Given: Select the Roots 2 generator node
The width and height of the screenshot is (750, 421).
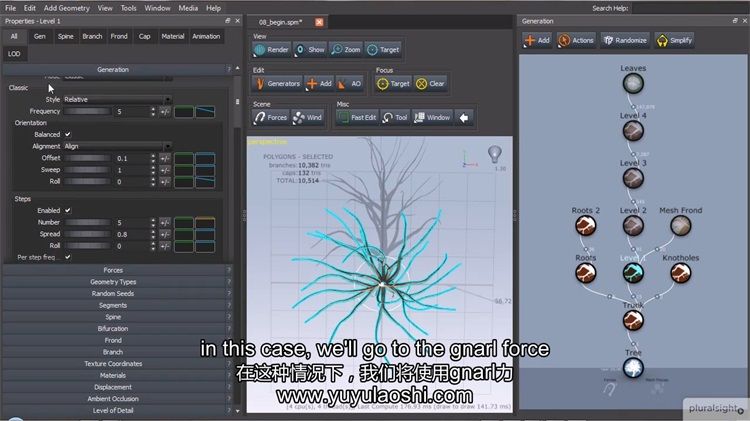Looking at the screenshot, I should pos(585,226).
